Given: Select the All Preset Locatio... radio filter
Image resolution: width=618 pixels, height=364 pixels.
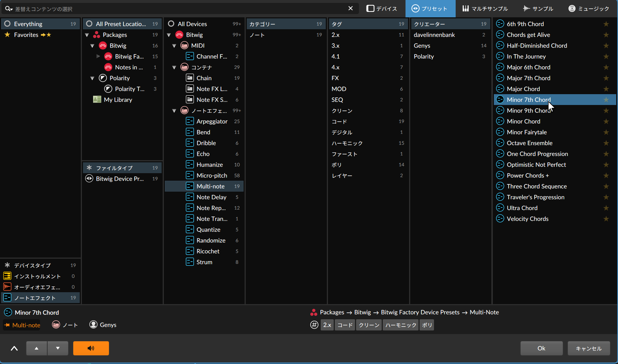Looking at the screenshot, I should tap(89, 24).
